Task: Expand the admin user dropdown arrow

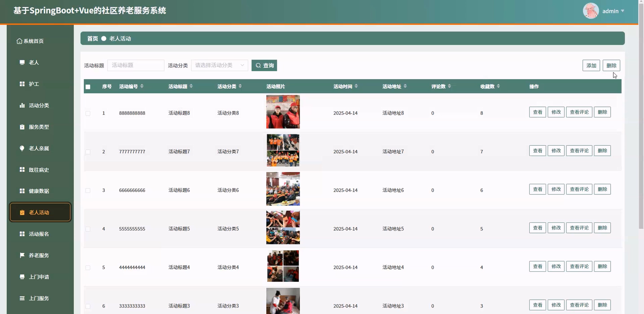Action: tap(622, 11)
